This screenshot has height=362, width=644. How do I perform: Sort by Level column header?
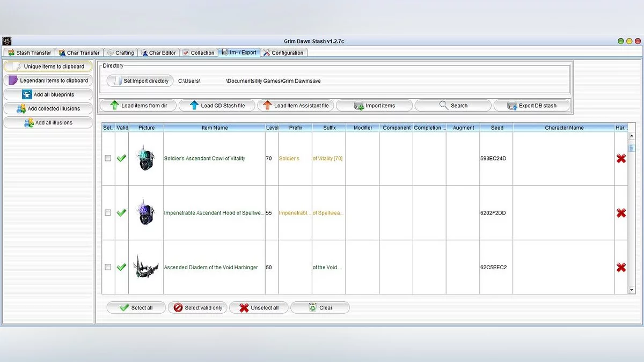point(272,128)
